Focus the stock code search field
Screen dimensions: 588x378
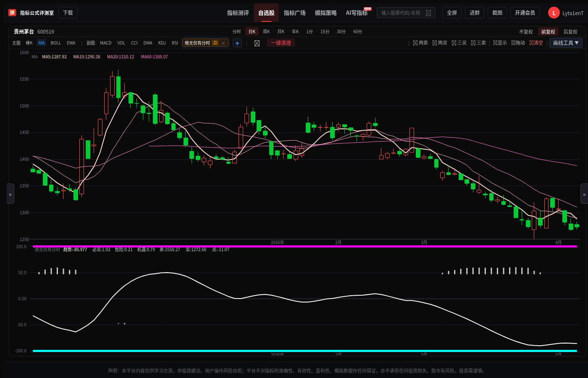click(x=406, y=13)
